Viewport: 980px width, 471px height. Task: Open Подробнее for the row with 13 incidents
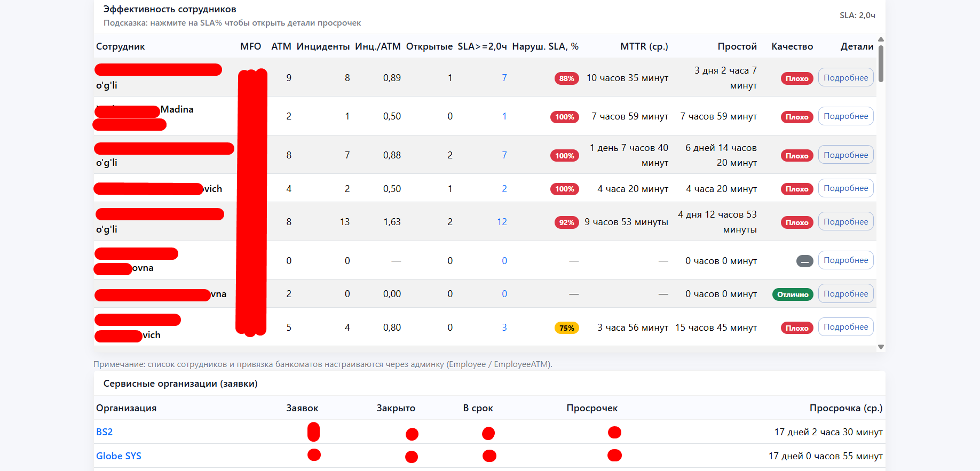[x=845, y=222]
